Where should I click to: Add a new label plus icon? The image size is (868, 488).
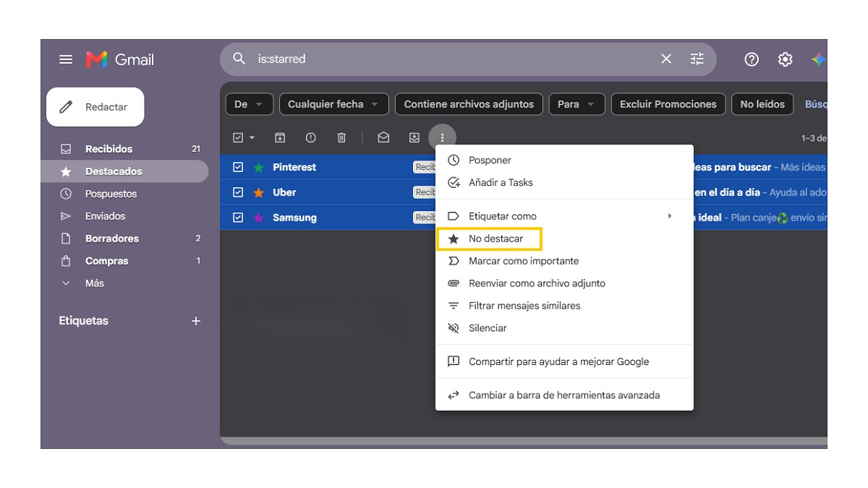195,321
